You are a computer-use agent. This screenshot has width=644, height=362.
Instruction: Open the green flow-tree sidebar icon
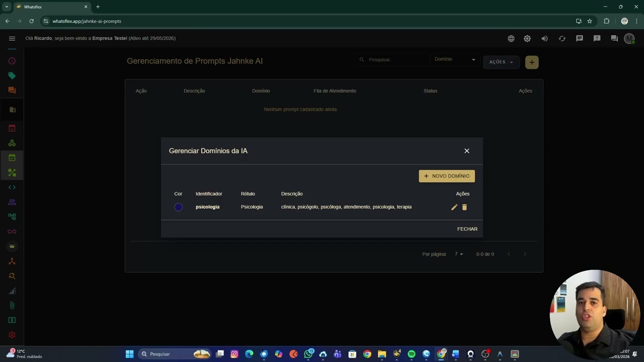(x=12, y=217)
